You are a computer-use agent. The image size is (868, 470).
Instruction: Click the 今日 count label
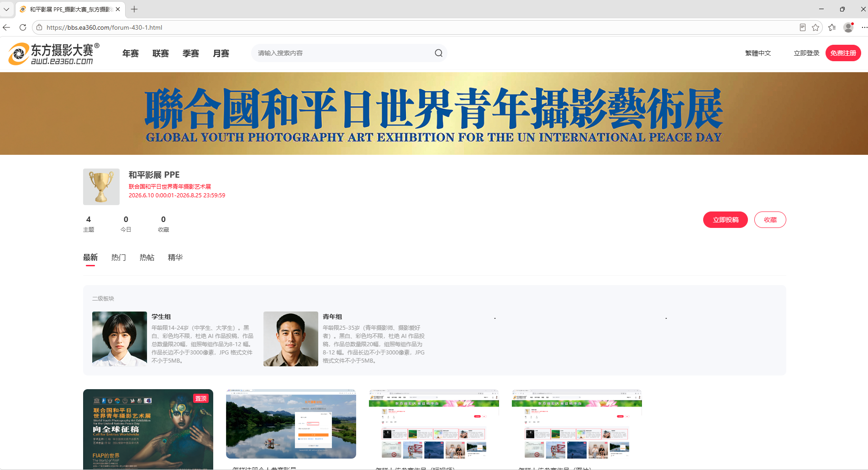[x=126, y=230]
